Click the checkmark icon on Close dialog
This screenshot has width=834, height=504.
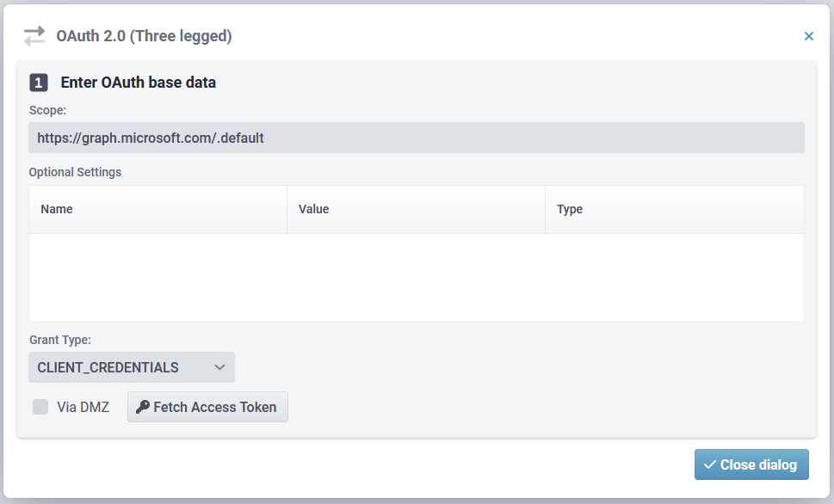(x=710, y=464)
